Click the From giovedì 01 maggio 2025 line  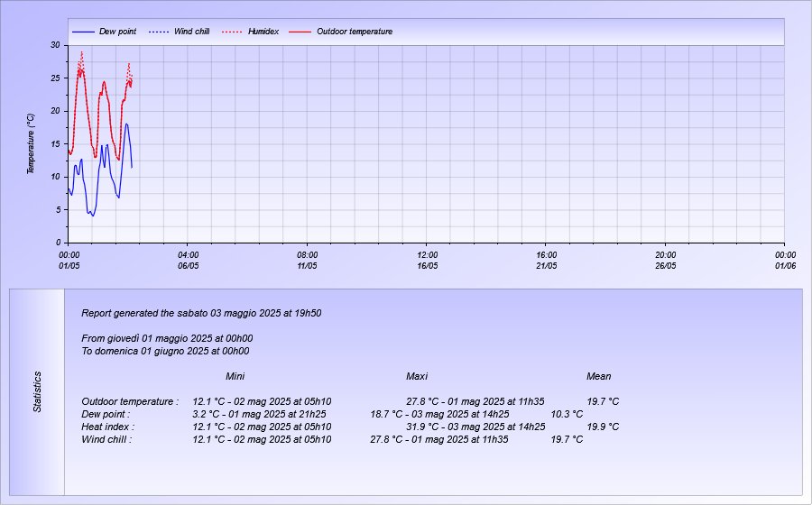[x=167, y=338]
